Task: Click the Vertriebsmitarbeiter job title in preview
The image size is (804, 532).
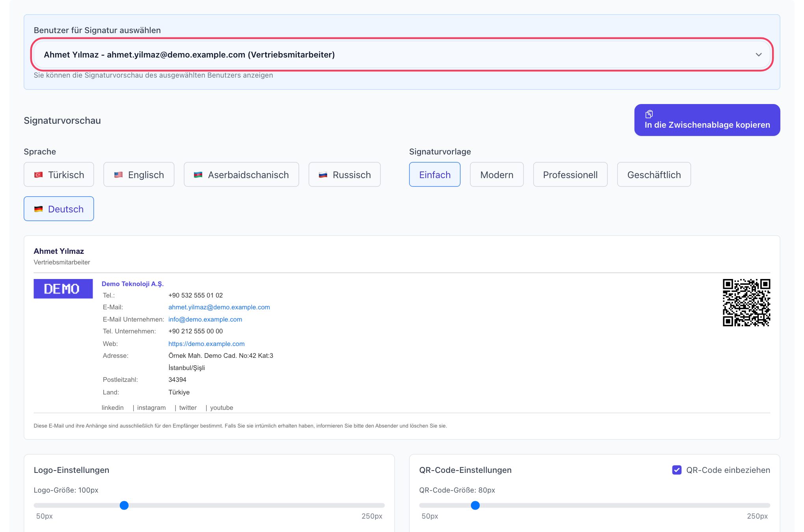Action: (62, 262)
